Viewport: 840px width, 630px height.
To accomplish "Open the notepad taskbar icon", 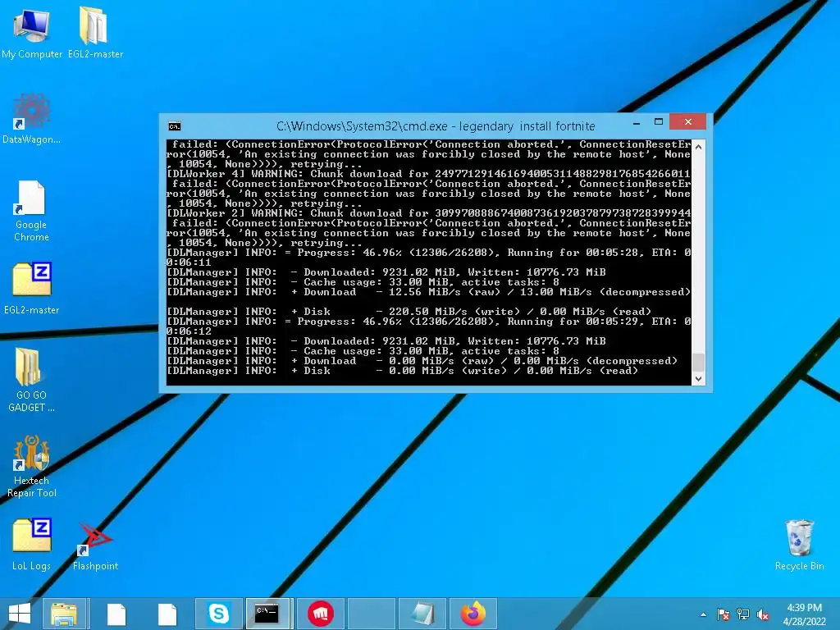I will 423,614.
